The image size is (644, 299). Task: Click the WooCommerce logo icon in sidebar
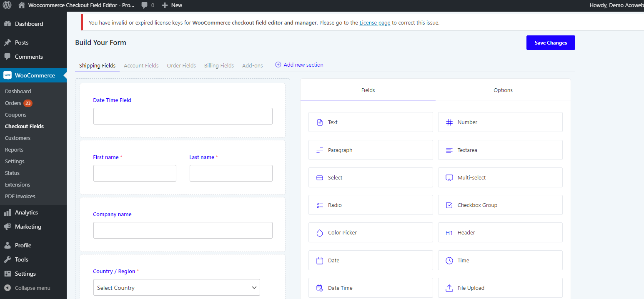click(x=8, y=75)
